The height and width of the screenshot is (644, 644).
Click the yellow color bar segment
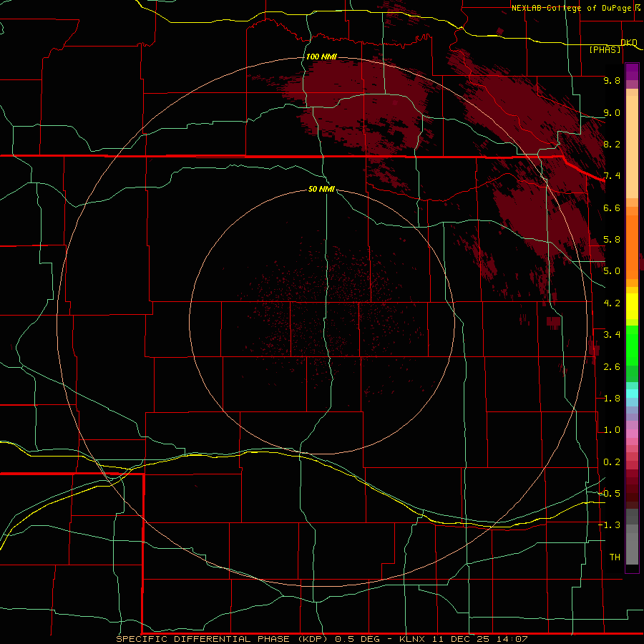(632, 306)
